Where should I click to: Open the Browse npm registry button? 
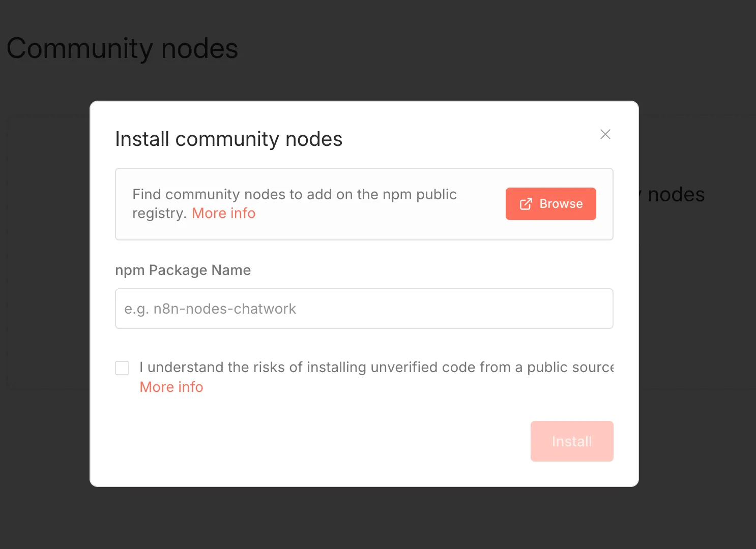[550, 204]
